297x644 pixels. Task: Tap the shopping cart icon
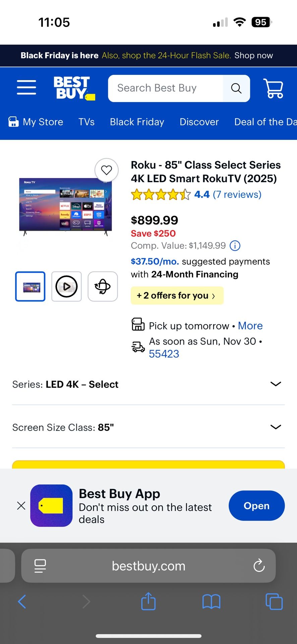[x=273, y=88]
